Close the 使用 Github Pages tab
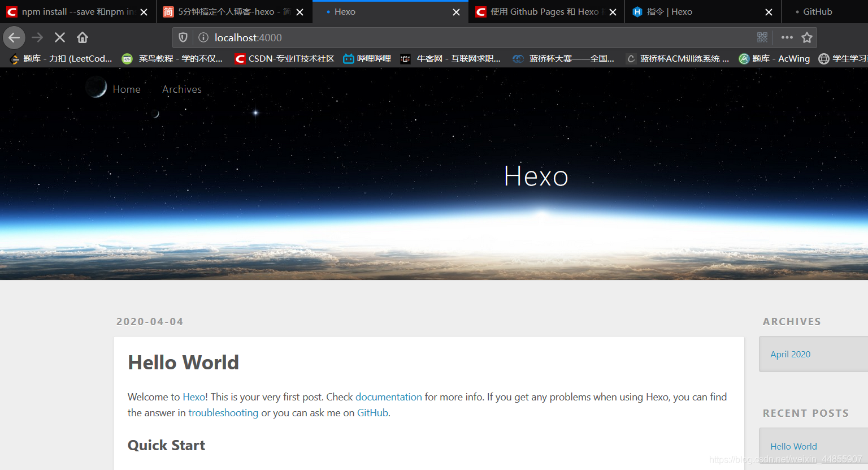This screenshot has height=470, width=868. pyautogui.click(x=613, y=12)
